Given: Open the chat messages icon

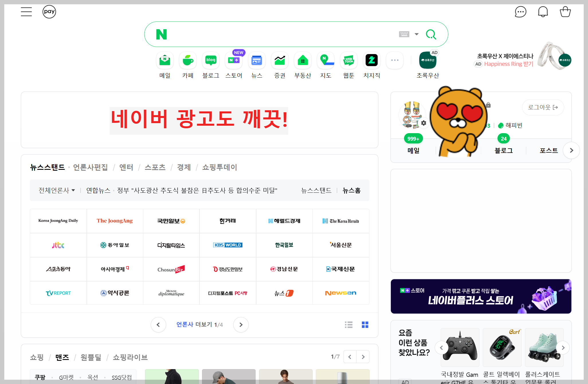Looking at the screenshot, I should (520, 12).
